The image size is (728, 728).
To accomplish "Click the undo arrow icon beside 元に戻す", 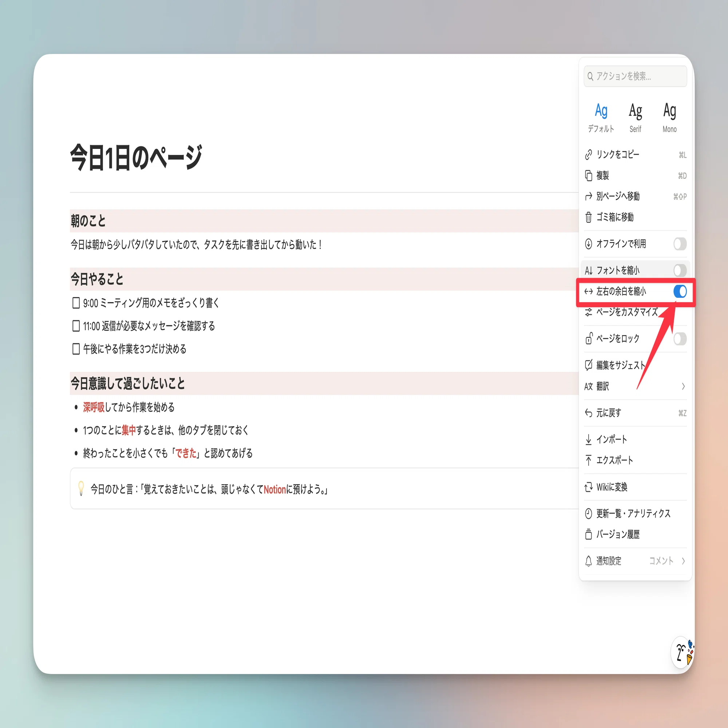I will point(588,413).
